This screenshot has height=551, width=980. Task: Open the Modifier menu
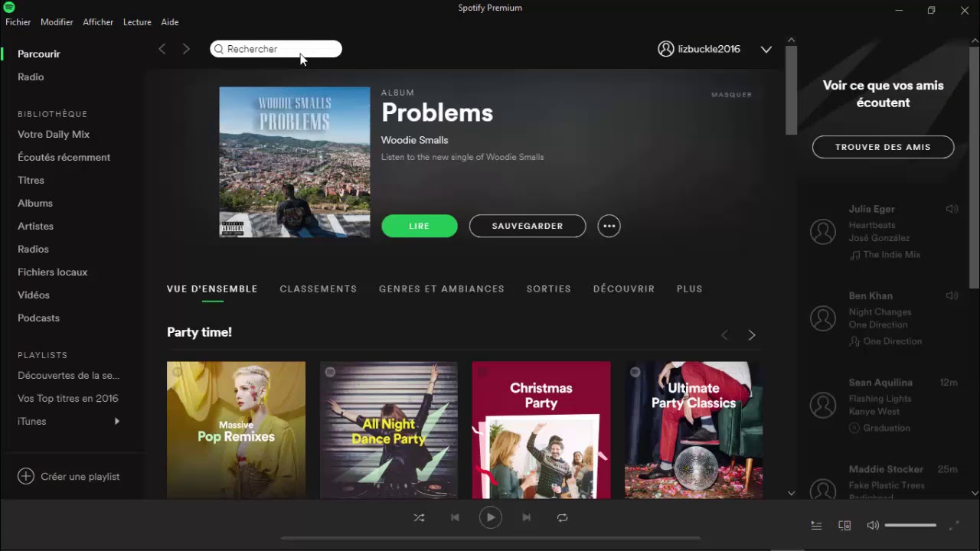57,22
